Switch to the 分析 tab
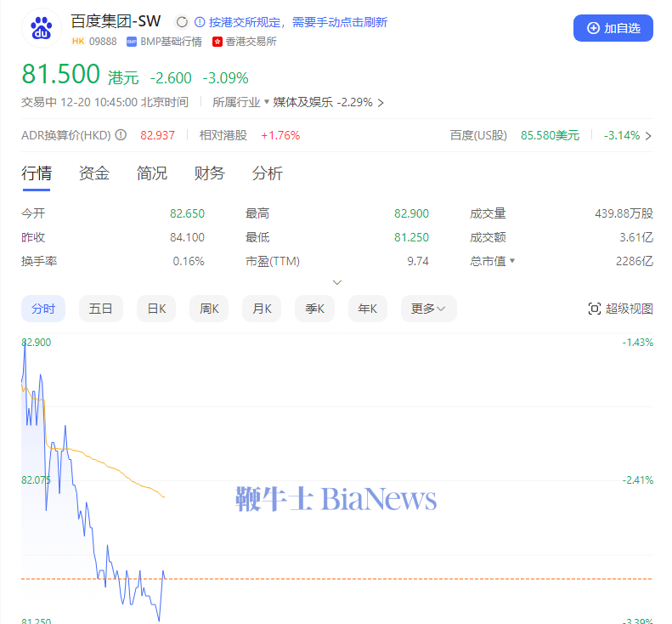This screenshot has height=624, width=672. pos(268,173)
